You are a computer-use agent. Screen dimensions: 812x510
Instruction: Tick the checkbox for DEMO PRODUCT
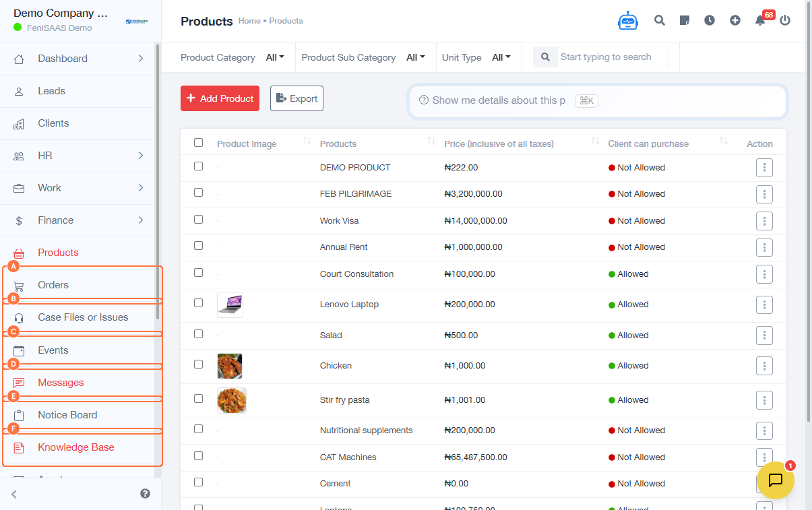click(198, 166)
